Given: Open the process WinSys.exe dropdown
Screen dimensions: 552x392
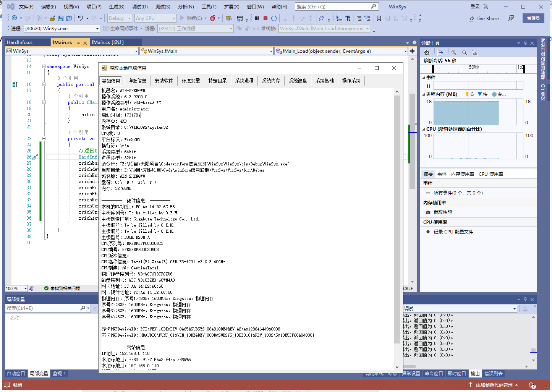Looking at the screenshot, I should pyautogui.click(x=97, y=29).
